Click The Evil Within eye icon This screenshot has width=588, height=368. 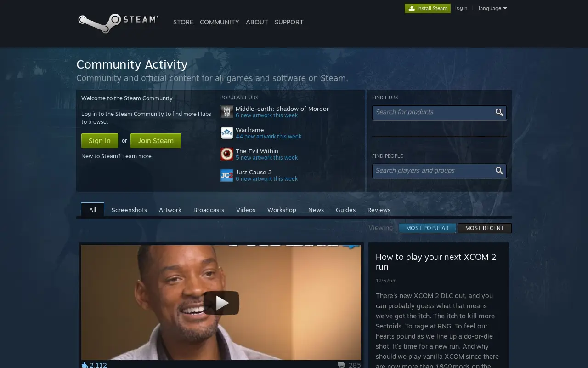227,154
